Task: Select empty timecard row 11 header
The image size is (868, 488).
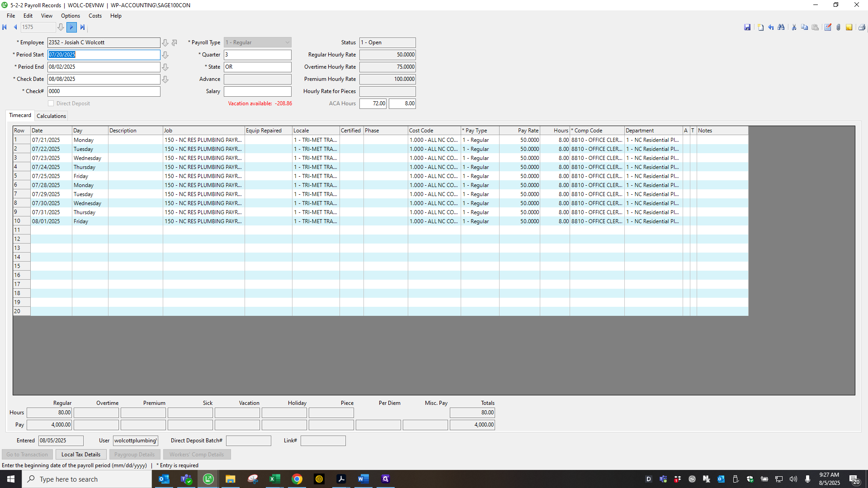Action: (x=22, y=230)
